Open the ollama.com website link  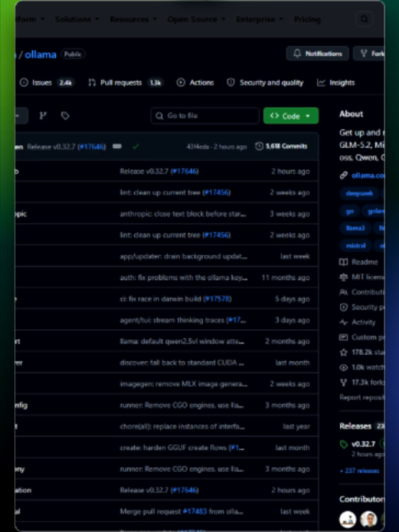pyautogui.click(x=368, y=175)
